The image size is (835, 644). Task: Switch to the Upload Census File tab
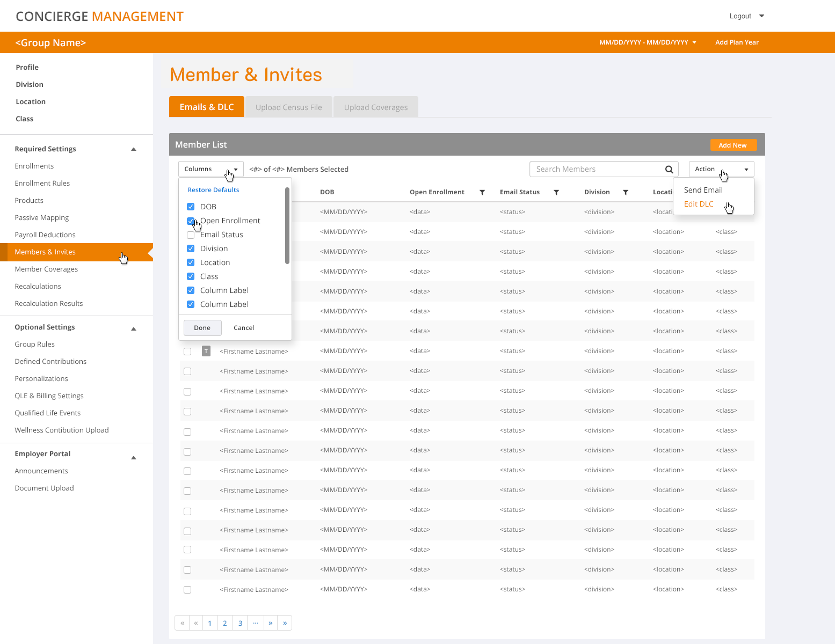289,107
